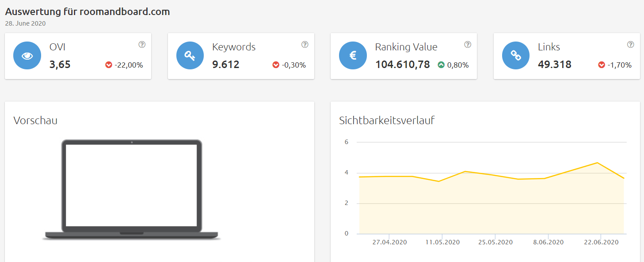Image resolution: width=644 pixels, height=262 pixels.
Task: Click the Keywords card title
Action: click(234, 47)
